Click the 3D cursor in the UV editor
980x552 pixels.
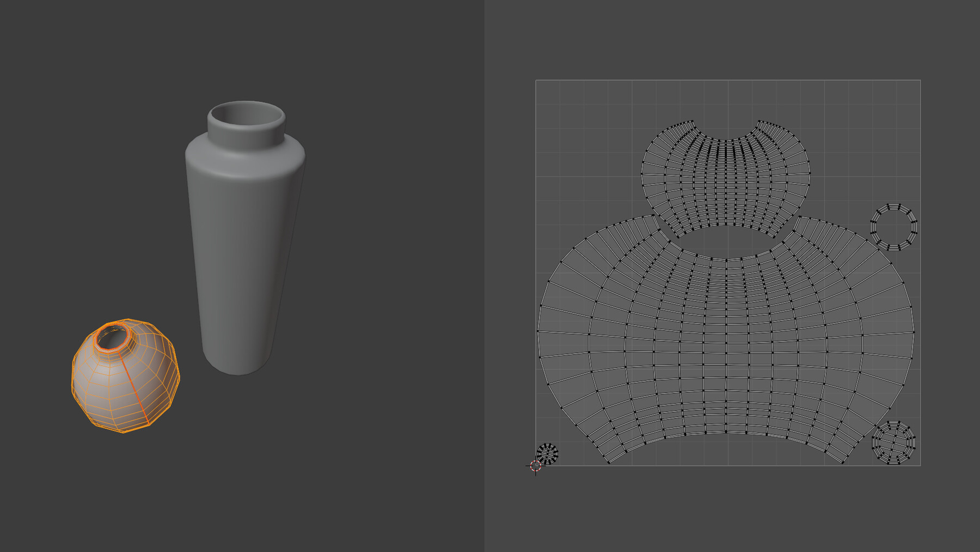tap(535, 466)
